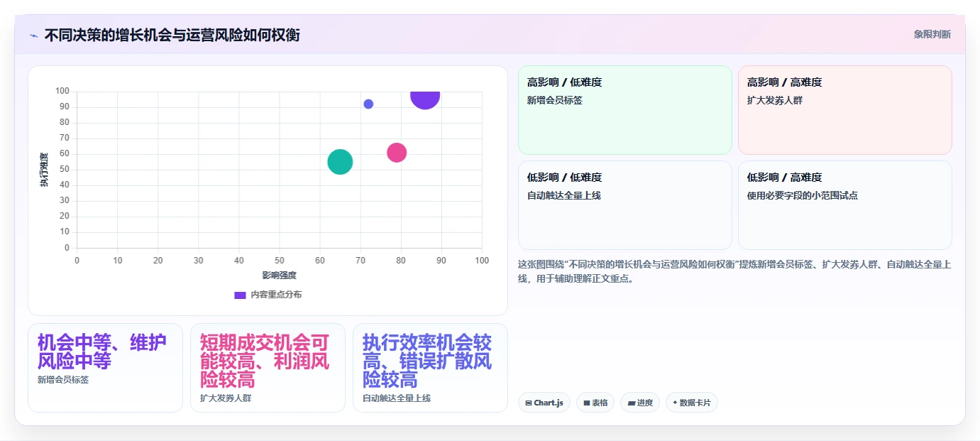Click the 机会中等、维护风险中等 heading
This screenshot has height=441, width=980.
pos(102,352)
